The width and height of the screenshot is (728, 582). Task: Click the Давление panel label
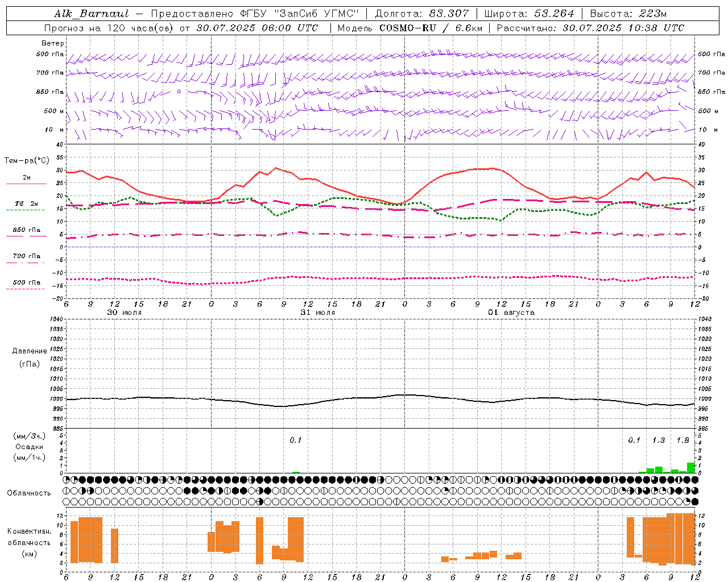point(29,351)
